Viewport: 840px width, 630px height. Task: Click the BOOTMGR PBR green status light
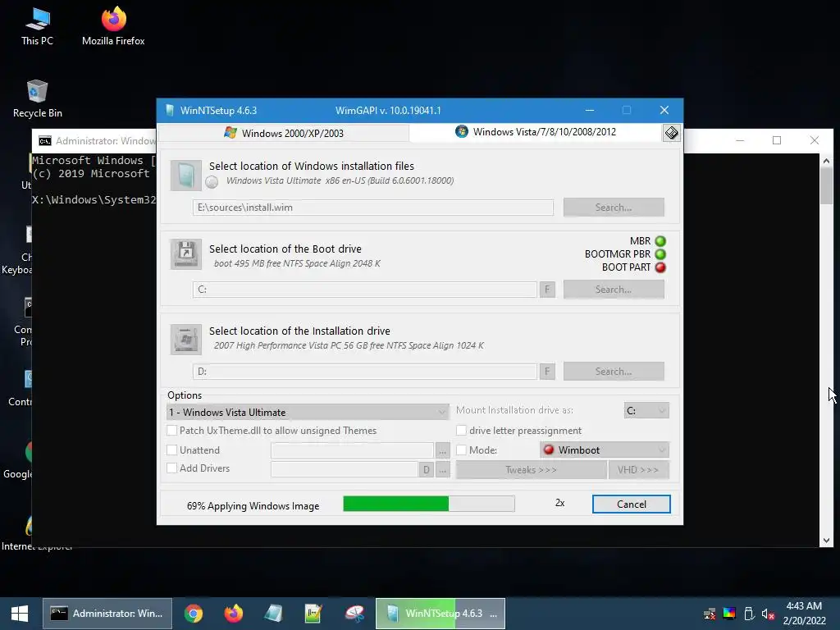(x=660, y=254)
